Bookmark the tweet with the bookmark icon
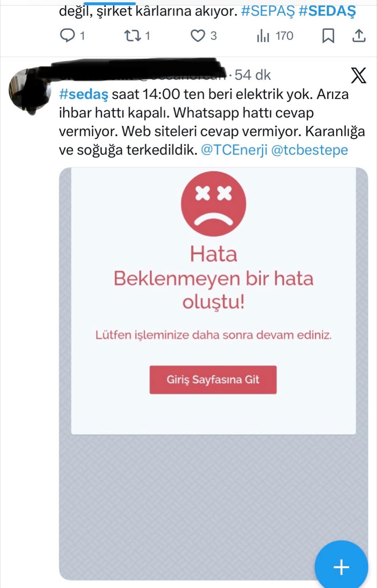The image size is (377, 588). (328, 36)
